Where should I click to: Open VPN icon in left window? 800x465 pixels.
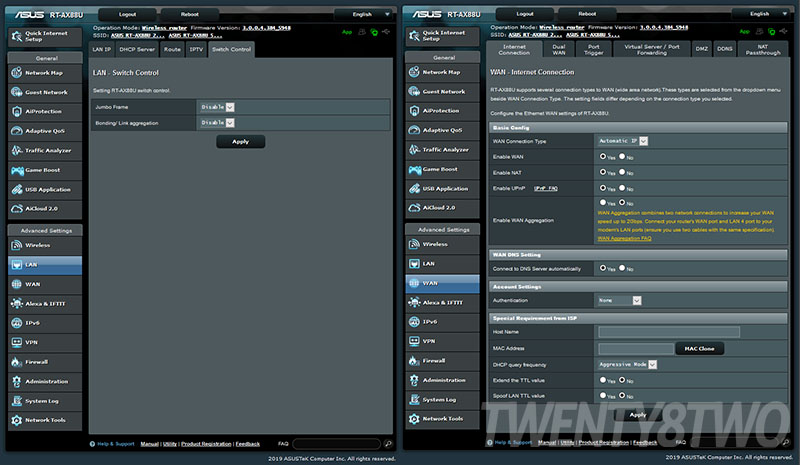[x=16, y=342]
